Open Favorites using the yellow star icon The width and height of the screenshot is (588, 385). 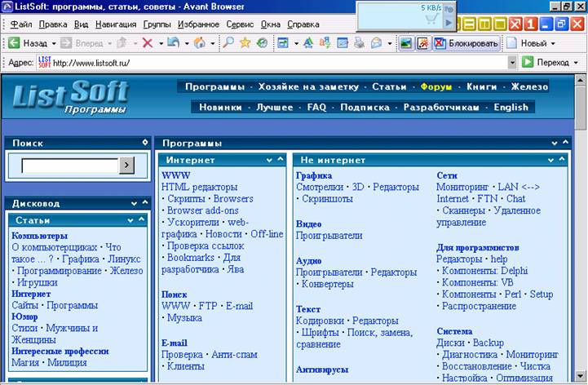pyautogui.click(x=245, y=43)
